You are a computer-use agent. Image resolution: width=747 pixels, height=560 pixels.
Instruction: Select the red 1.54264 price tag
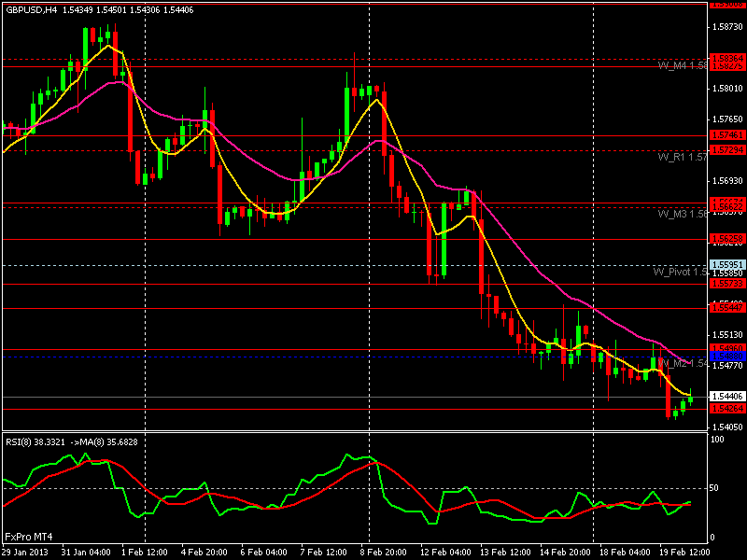(x=727, y=409)
